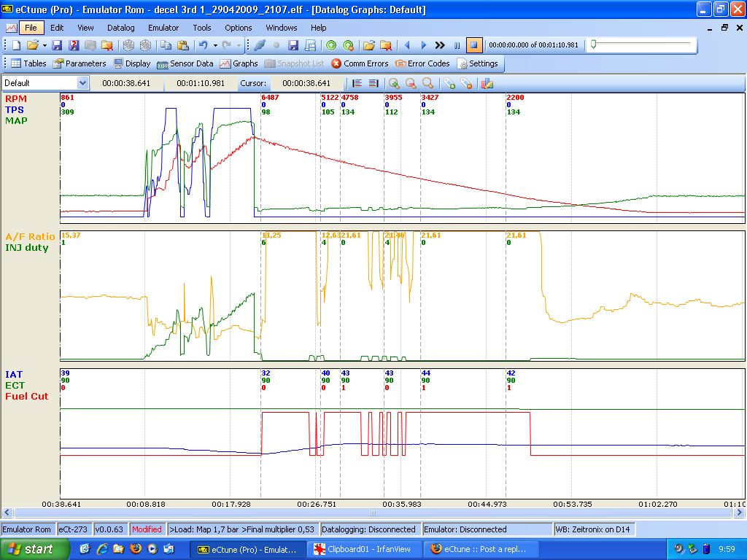Open the Help menu

pos(319,28)
